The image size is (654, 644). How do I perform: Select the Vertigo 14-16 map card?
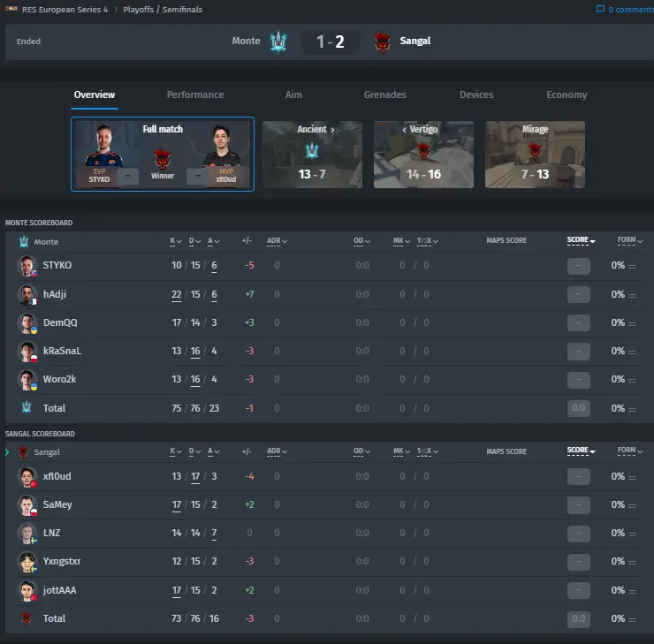(x=423, y=155)
